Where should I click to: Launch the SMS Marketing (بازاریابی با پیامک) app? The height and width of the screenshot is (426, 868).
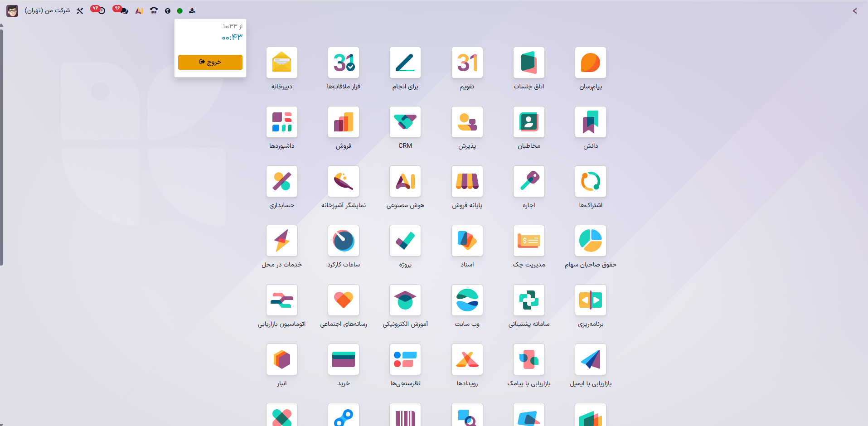(x=529, y=359)
